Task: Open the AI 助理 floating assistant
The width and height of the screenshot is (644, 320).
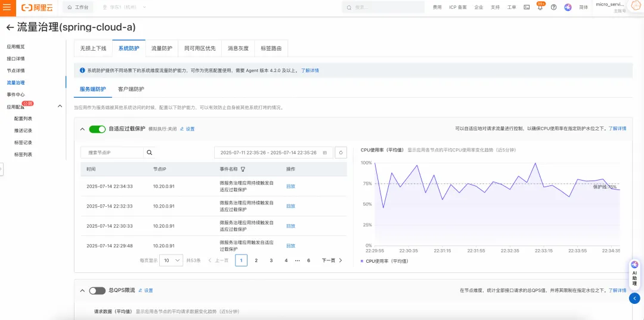Action: (x=634, y=274)
